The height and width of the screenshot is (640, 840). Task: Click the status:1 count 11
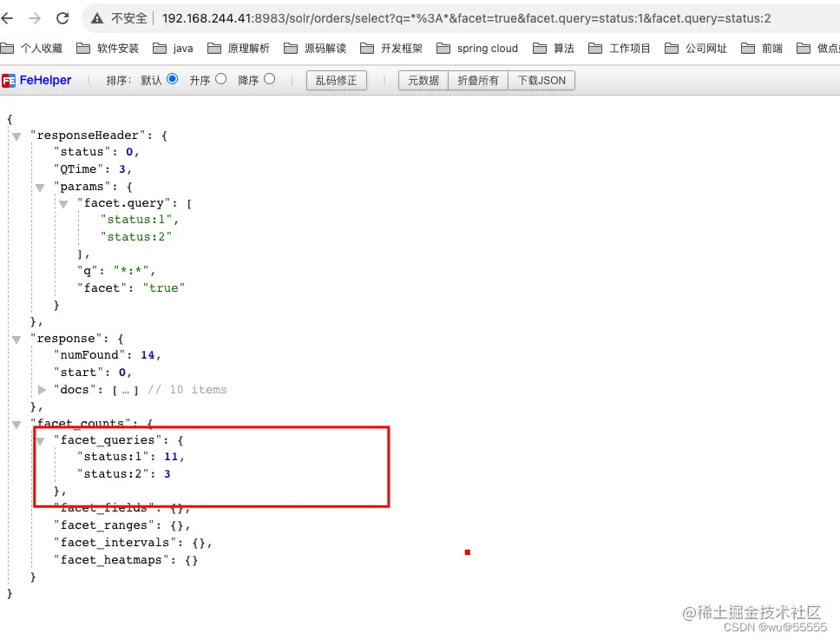click(x=171, y=457)
